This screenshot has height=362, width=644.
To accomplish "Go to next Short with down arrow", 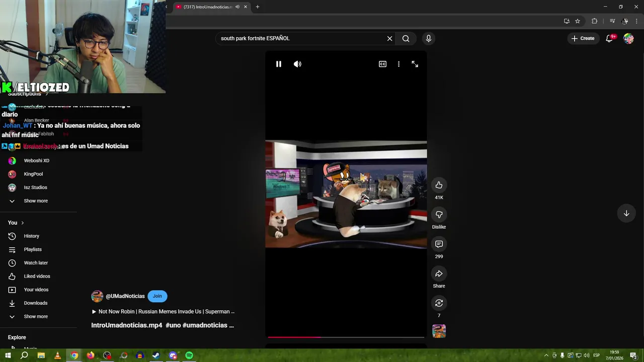I will (x=626, y=213).
